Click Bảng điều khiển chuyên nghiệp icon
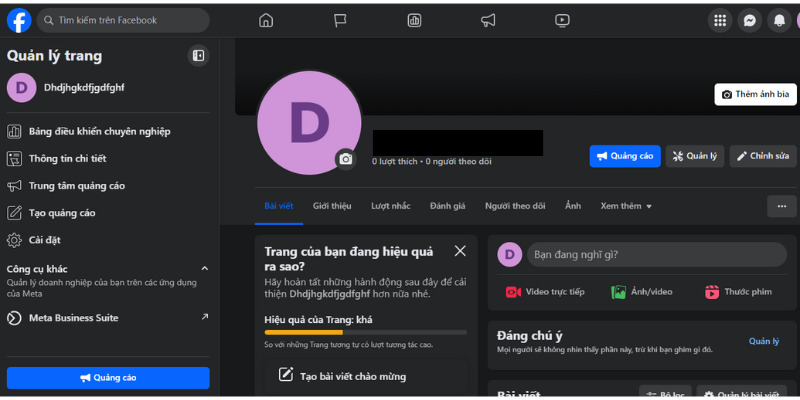This screenshot has height=400, width=800. click(x=14, y=132)
